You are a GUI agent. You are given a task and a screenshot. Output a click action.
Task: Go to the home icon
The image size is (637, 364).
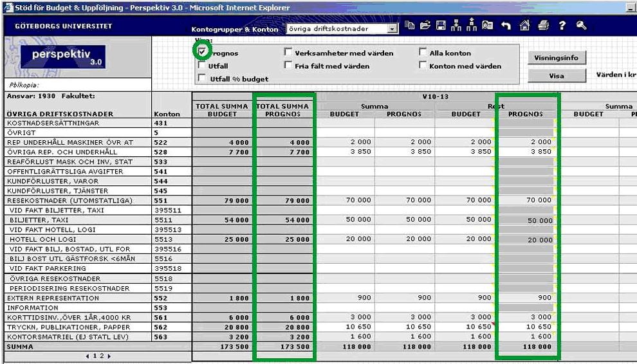(524, 26)
